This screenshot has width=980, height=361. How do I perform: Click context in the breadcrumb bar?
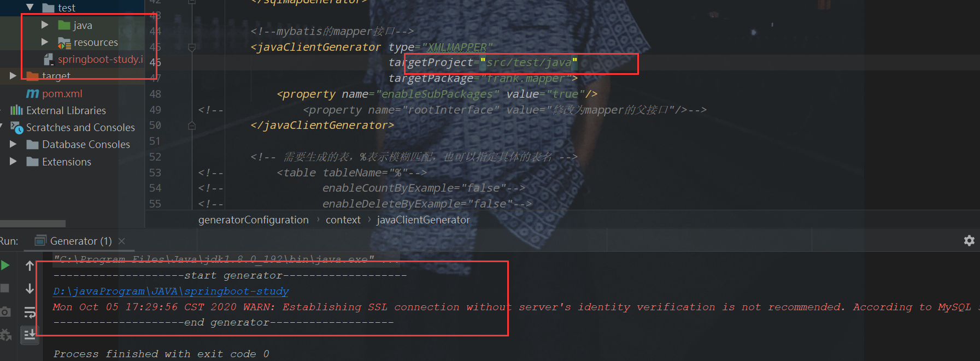(x=343, y=220)
